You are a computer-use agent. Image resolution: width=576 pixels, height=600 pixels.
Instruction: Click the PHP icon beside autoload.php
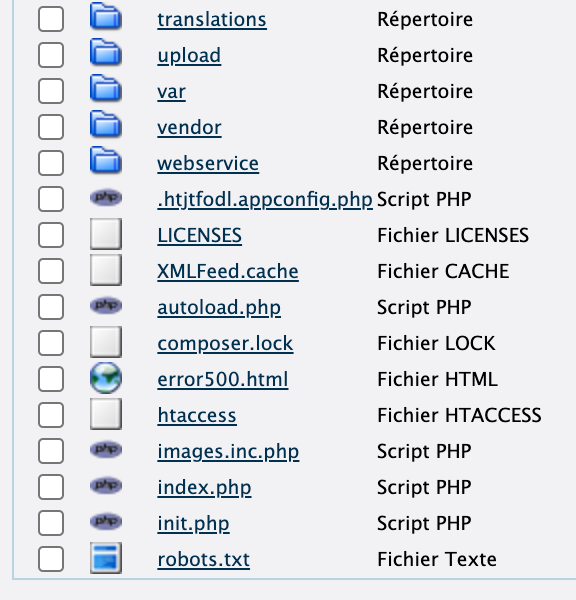point(106,306)
